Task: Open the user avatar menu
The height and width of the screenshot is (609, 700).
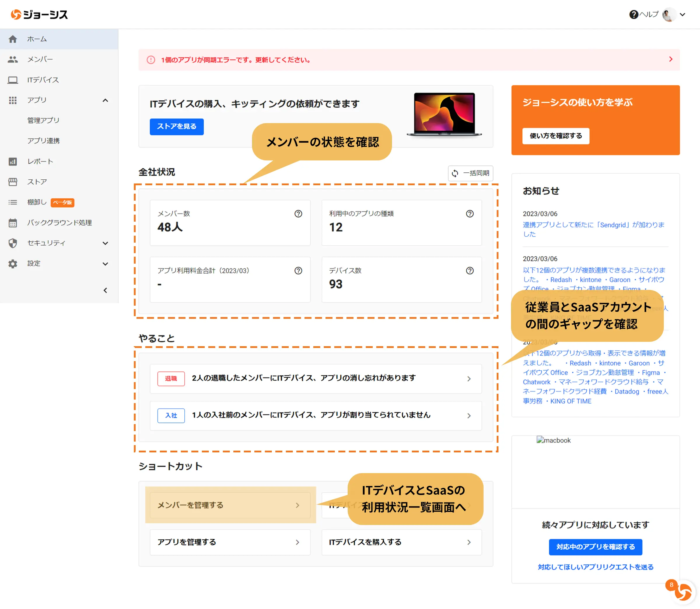Action: [669, 15]
